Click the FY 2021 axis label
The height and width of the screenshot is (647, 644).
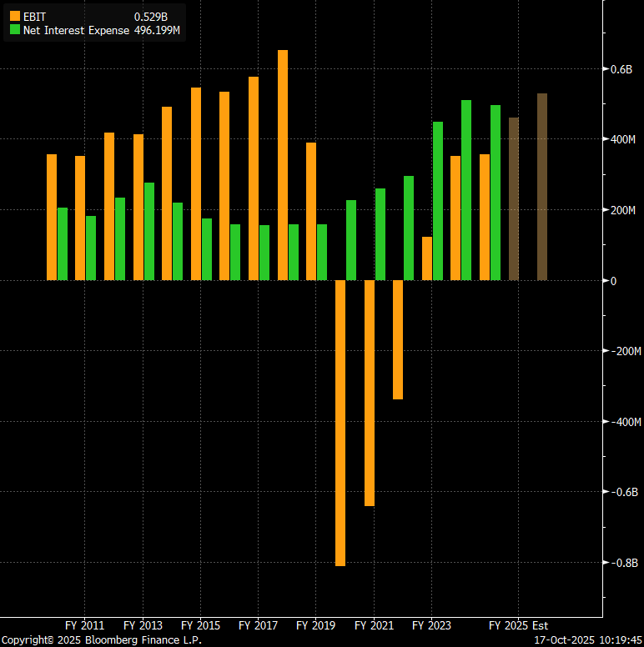pos(374,625)
